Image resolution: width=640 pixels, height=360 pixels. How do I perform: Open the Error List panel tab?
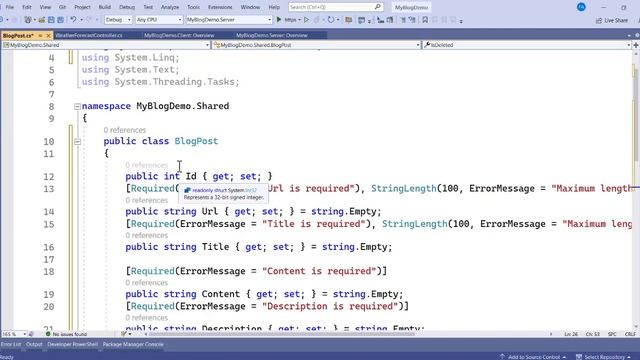tap(11, 344)
